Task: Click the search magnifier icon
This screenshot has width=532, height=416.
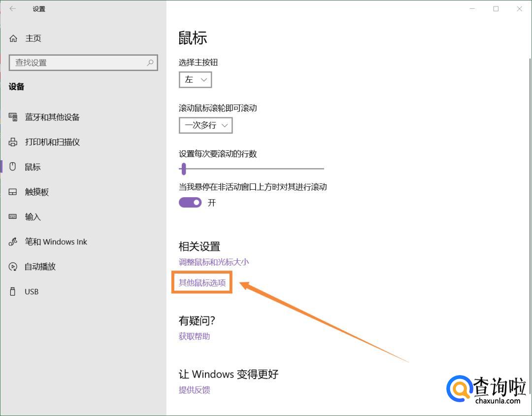Action: [x=150, y=63]
